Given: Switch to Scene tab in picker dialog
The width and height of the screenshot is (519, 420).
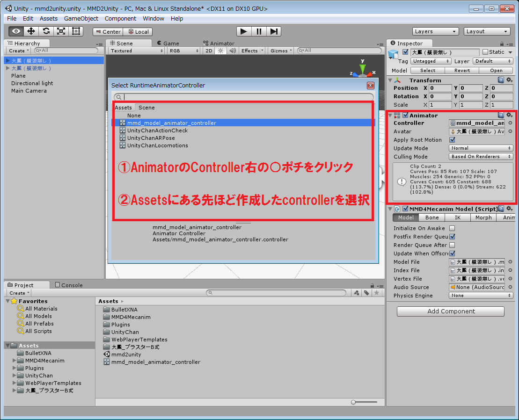Looking at the screenshot, I should [146, 108].
